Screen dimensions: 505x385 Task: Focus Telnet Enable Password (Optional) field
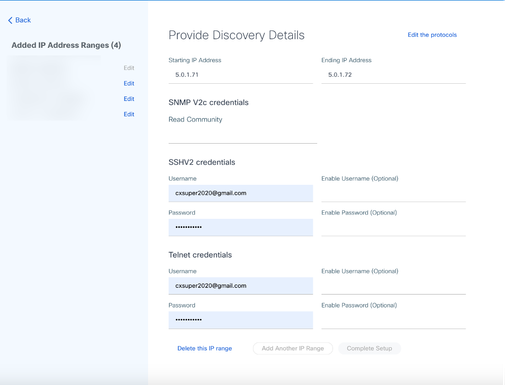393,320
